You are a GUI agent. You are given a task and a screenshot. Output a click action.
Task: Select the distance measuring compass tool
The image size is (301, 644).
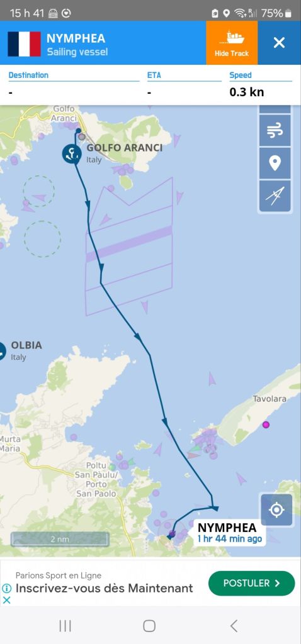(x=275, y=196)
